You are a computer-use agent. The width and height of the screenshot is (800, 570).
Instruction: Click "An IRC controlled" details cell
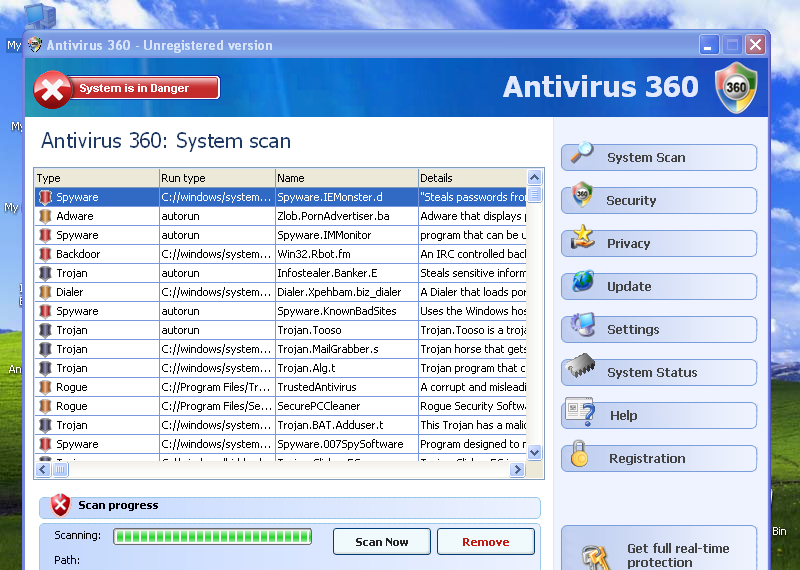(x=473, y=254)
